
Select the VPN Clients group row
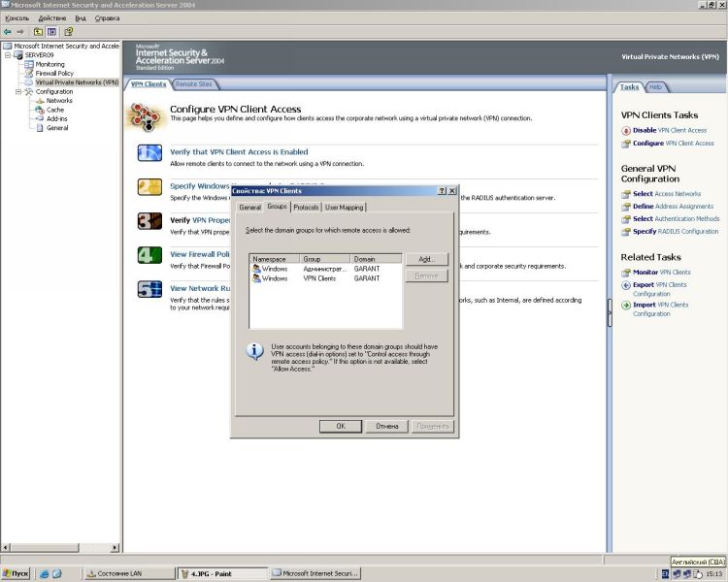point(325,278)
